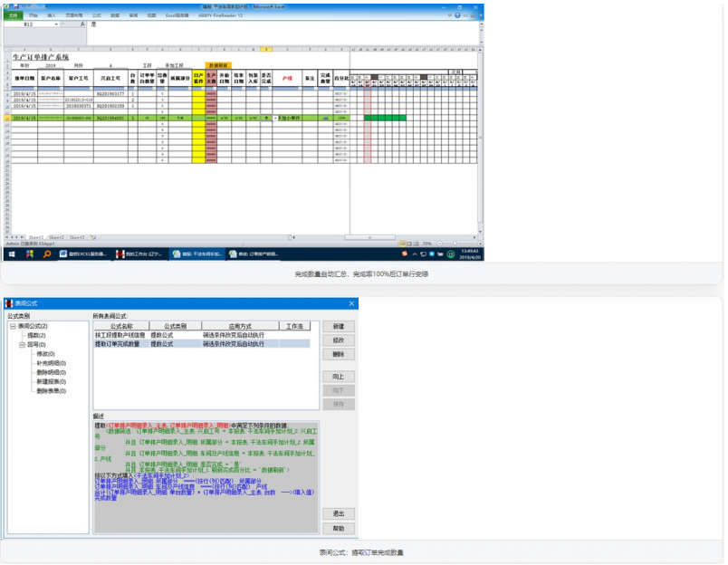Viewport: 728px width, 565px height.
Task: Click the orange search icon in taskbar
Action: point(47,254)
